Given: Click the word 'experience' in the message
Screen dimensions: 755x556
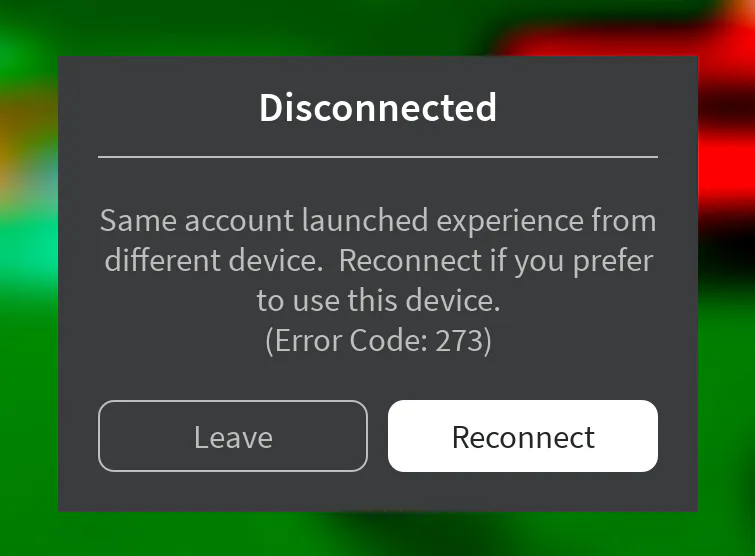Looking at the screenshot, I should [510, 222].
